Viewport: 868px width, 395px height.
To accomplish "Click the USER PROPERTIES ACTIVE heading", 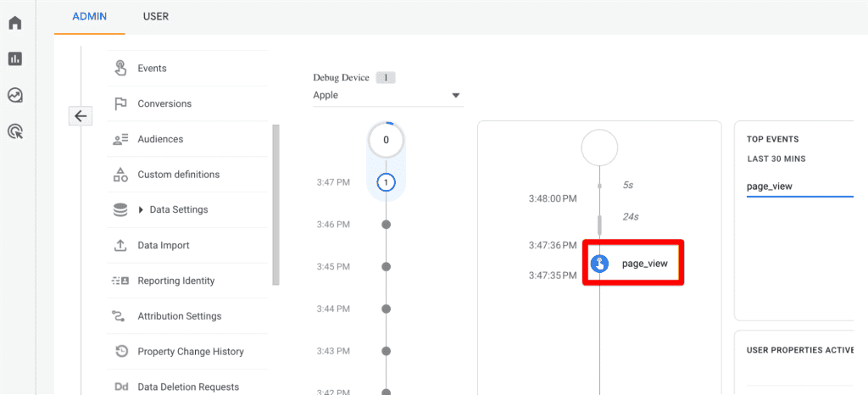I will click(x=800, y=350).
